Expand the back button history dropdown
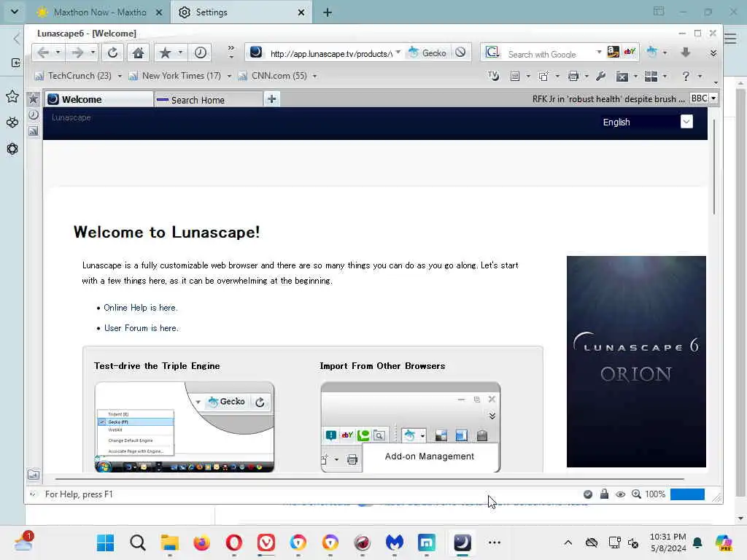747x560 pixels. pos(58,52)
